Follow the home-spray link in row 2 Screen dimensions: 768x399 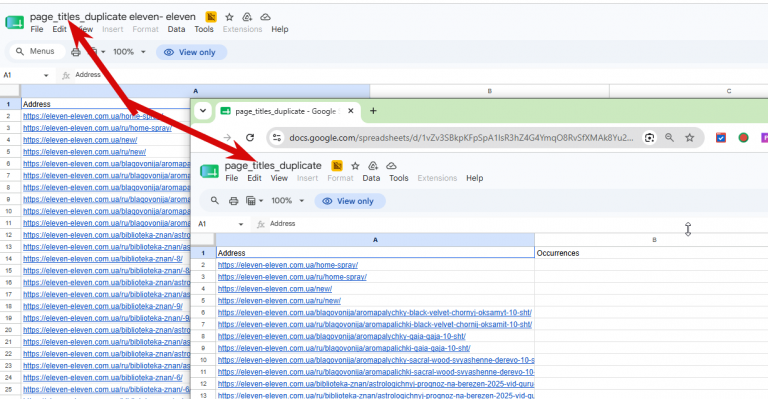click(x=288, y=265)
